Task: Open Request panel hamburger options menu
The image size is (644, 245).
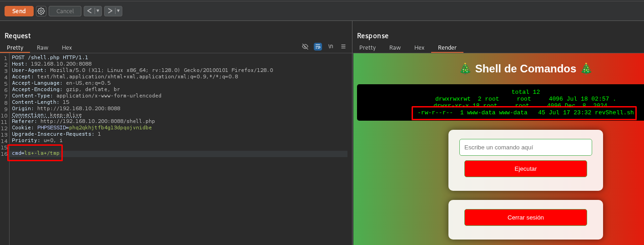Action: pyautogui.click(x=343, y=46)
